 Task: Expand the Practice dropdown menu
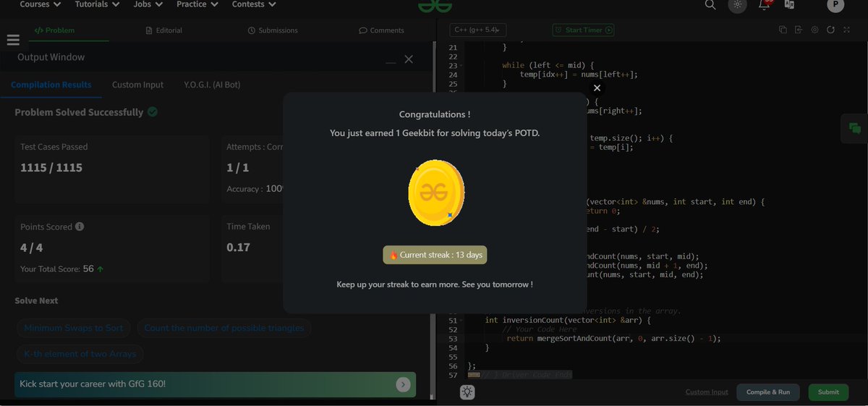(x=197, y=4)
